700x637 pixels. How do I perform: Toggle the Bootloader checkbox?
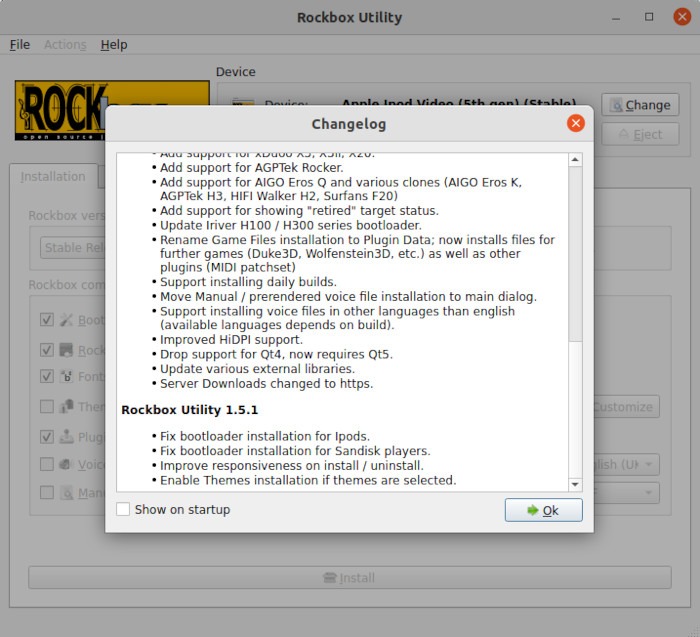tap(47, 320)
